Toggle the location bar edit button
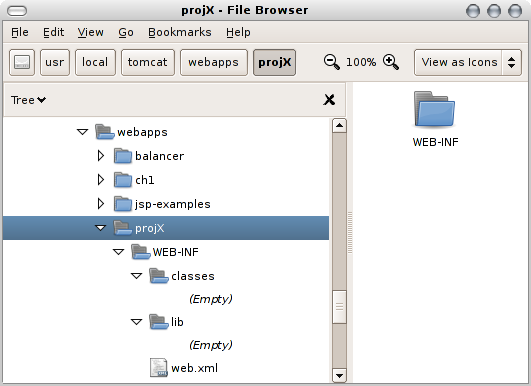The height and width of the screenshot is (386, 531). tap(22, 62)
